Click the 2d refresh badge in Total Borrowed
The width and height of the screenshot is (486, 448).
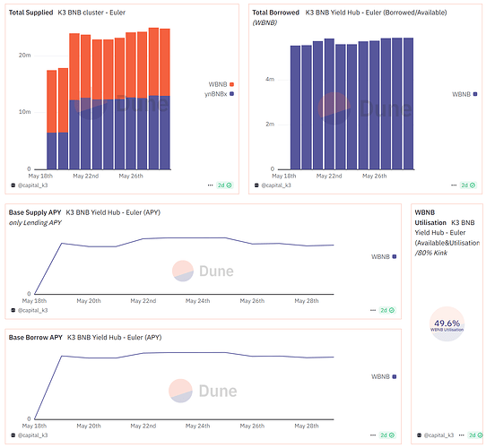coord(468,185)
